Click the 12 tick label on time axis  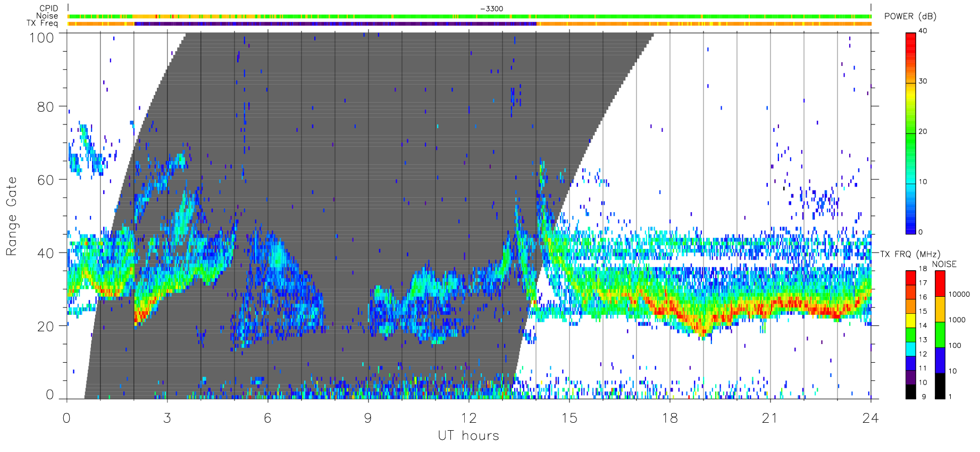pos(468,418)
